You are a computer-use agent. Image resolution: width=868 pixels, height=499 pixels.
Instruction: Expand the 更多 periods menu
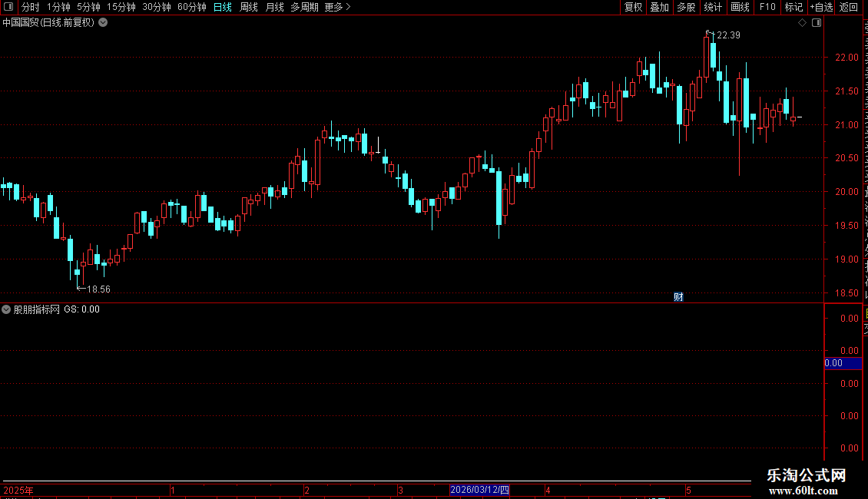[x=337, y=7]
